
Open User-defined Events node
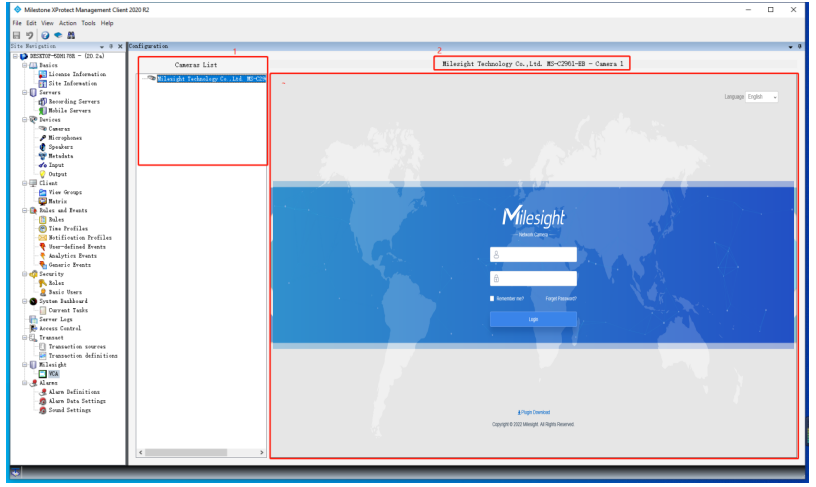click(77, 247)
